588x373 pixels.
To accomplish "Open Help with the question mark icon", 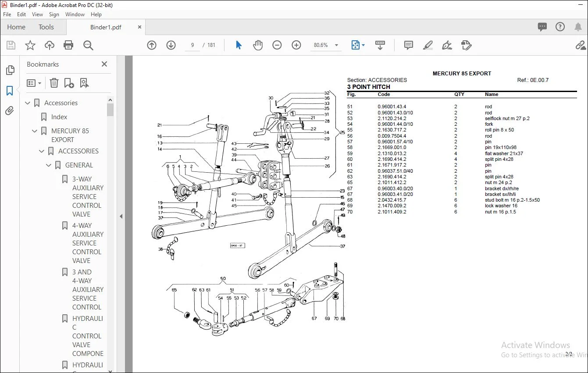I will [x=560, y=27].
